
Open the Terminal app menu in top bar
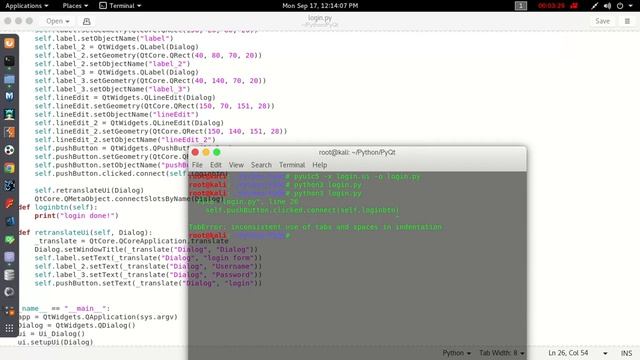[120, 6]
